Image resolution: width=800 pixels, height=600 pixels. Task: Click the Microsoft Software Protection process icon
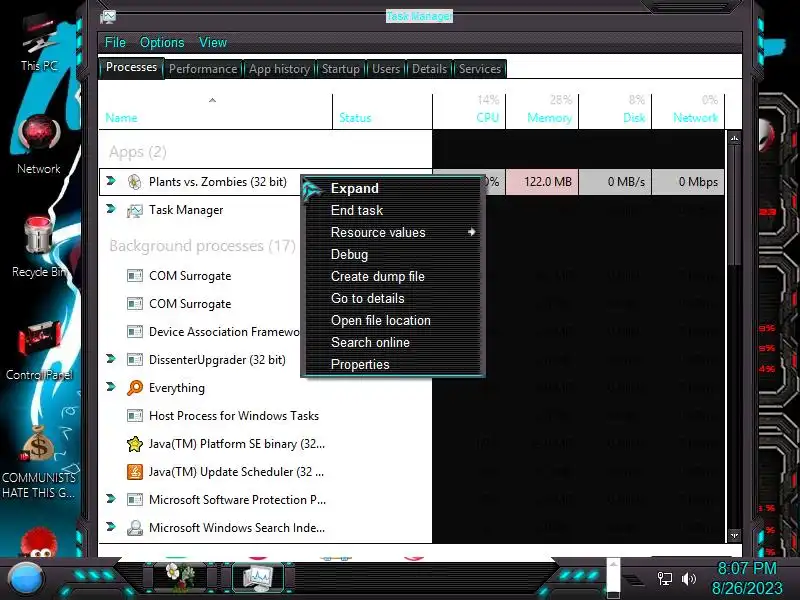[x=135, y=500]
